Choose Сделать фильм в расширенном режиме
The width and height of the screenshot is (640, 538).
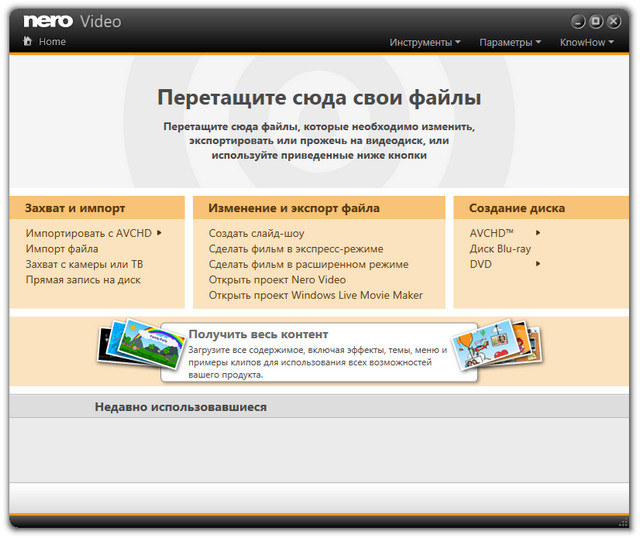pos(308,264)
